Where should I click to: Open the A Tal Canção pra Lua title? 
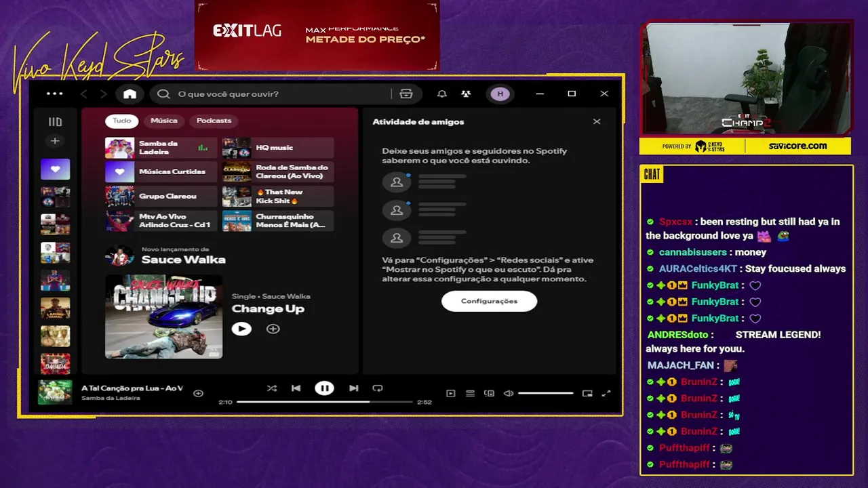132,388
